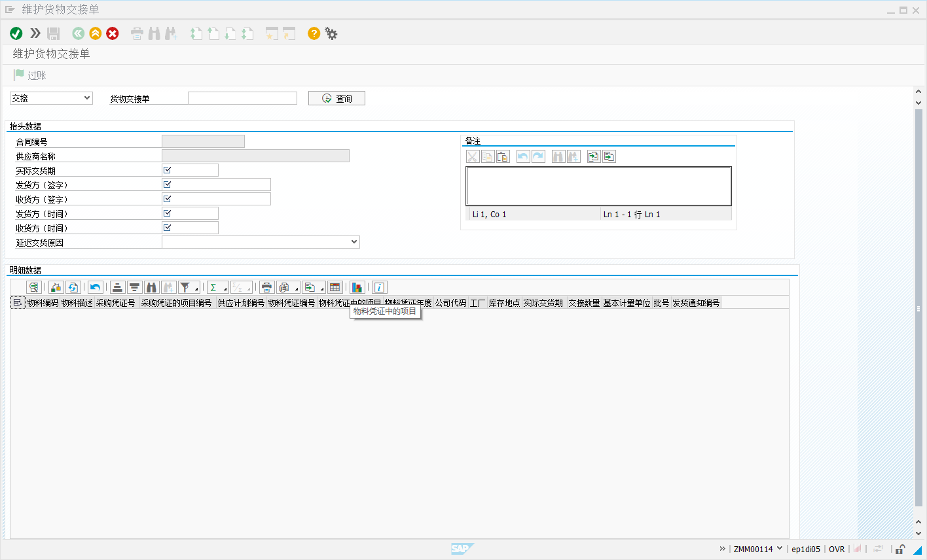Viewport: 927px width, 560px height.
Task: Click the Paste icon in the 备注 editor toolbar
Action: [503, 156]
